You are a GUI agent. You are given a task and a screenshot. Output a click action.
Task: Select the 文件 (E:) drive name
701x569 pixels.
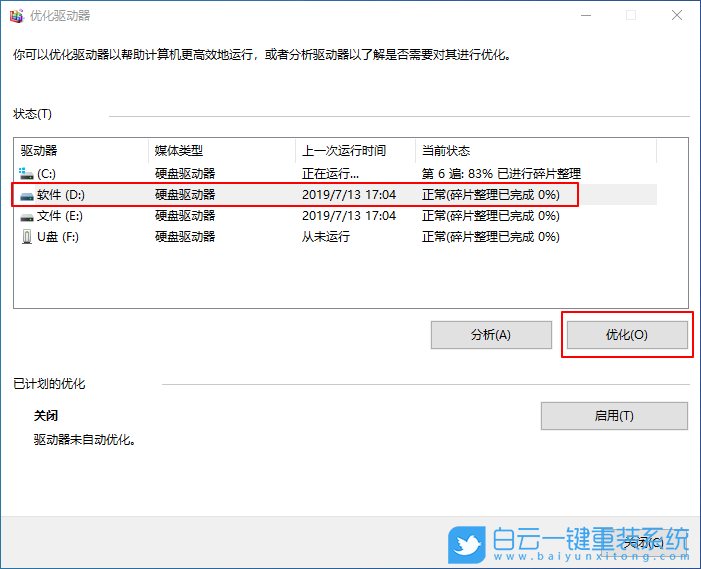(60, 216)
